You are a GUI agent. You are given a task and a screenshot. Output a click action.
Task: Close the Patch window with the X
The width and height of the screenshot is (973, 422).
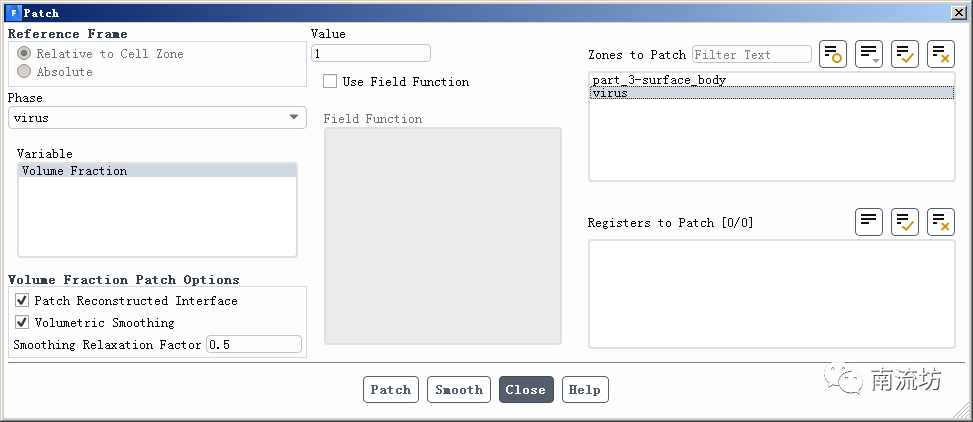pyautogui.click(x=957, y=13)
